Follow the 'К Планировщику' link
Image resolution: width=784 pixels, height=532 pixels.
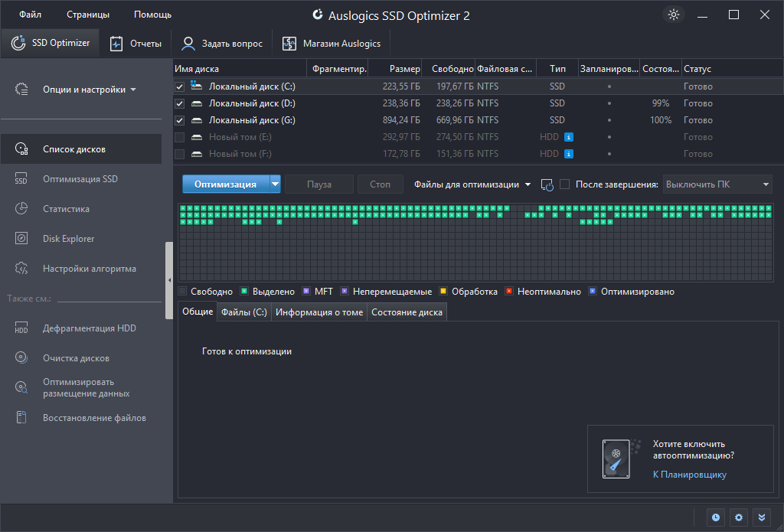[x=689, y=475]
